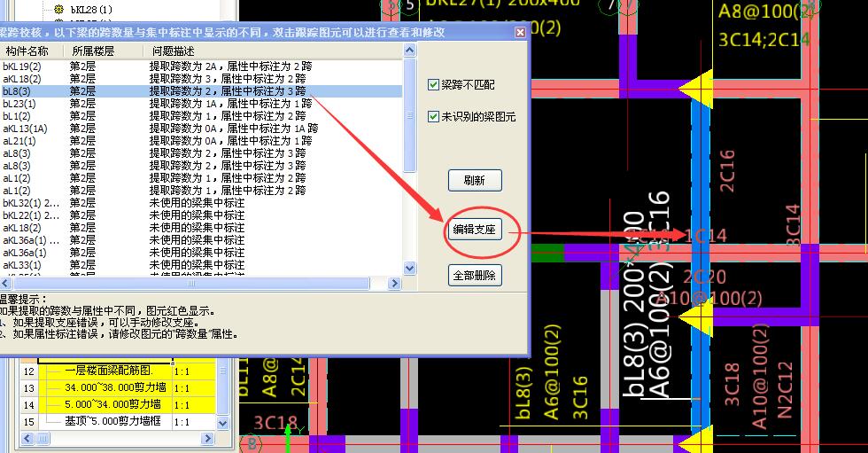Click the axis bubble labeled B
The height and width of the screenshot is (453, 868).
[x=251, y=444]
